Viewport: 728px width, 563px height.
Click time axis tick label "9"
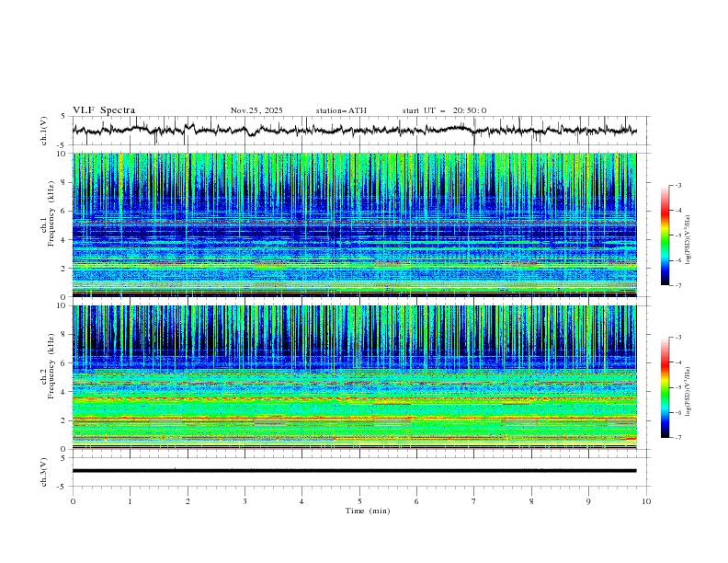[588, 501]
